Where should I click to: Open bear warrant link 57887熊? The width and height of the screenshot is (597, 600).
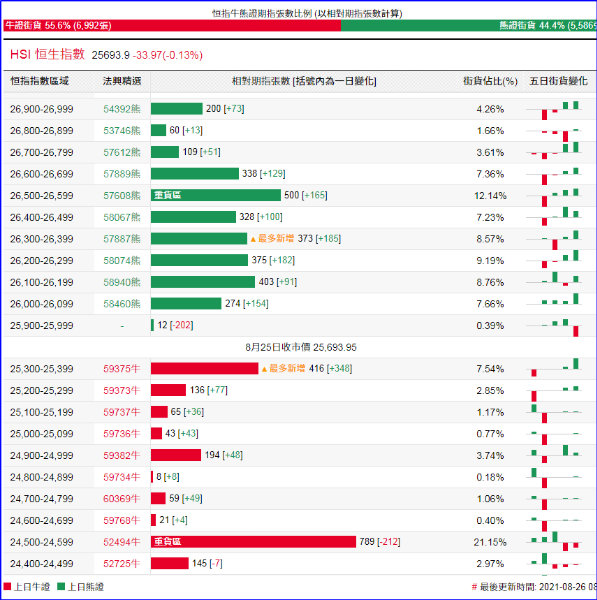[x=122, y=239]
